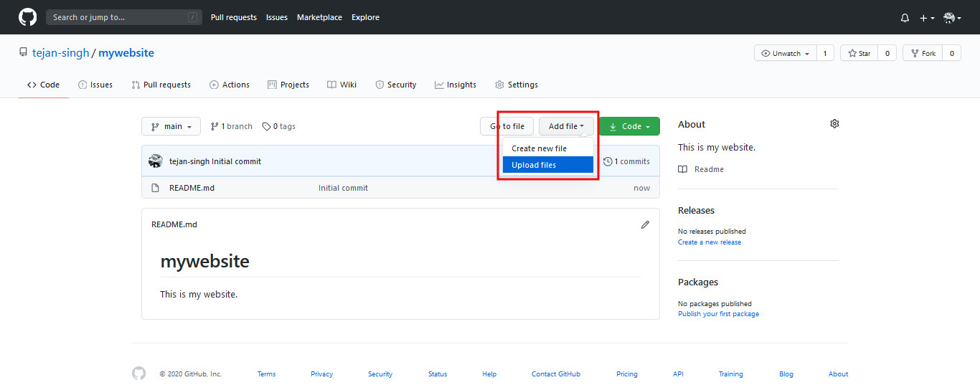This screenshot has height=390, width=980.
Task: Open Explore in top navigation
Action: (365, 17)
